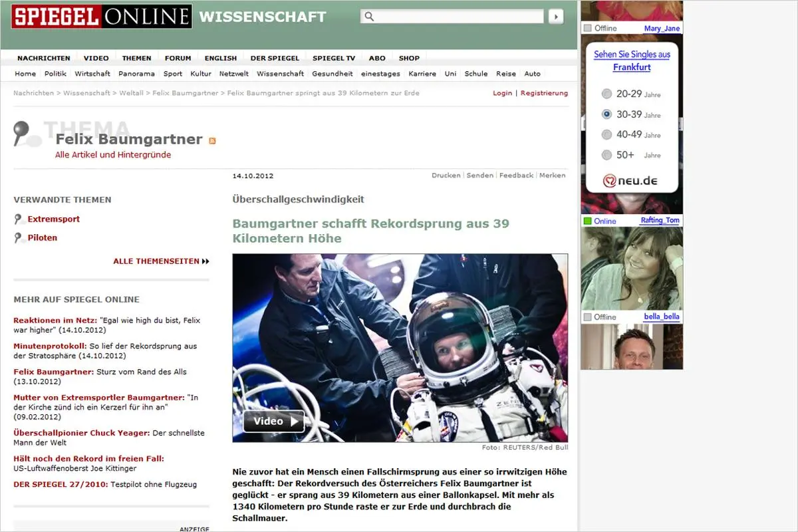This screenshot has height=532, width=798.
Task: Click bella_bella's Offline status box
Action: tap(587, 317)
